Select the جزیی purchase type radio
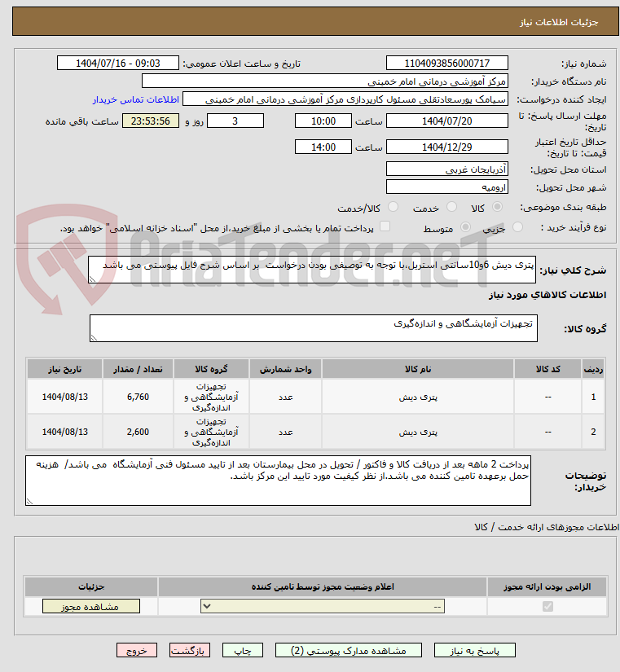Screen dimensions: 620x672 tap(517, 226)
